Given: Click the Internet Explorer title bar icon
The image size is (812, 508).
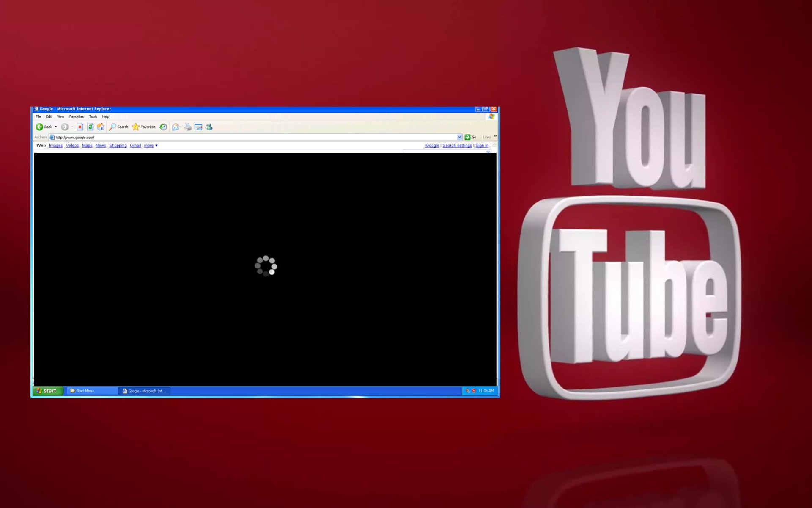Looking at the screenshot, I should 36,109.
